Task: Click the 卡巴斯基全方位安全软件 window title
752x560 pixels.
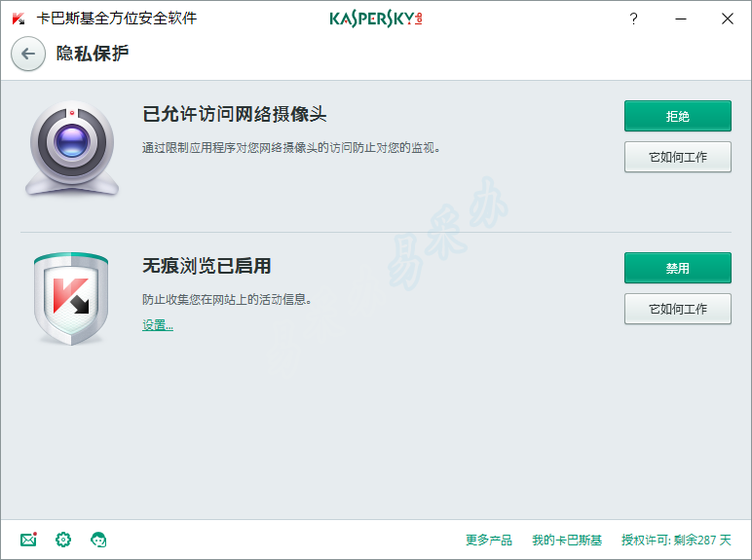Action: tap(117, 19)
